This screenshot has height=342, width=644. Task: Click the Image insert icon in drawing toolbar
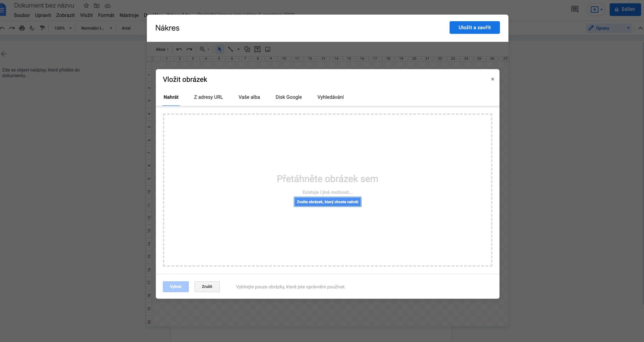tap(267, 49)
